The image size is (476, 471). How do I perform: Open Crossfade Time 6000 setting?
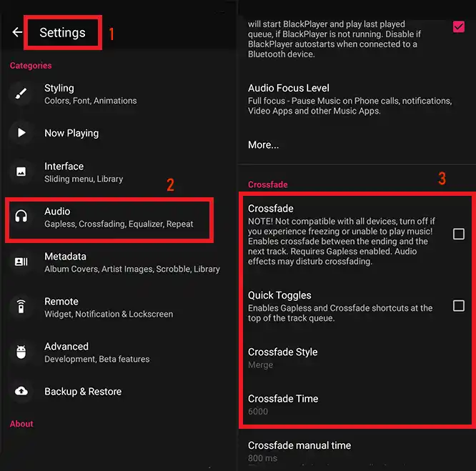coord(357,405)
